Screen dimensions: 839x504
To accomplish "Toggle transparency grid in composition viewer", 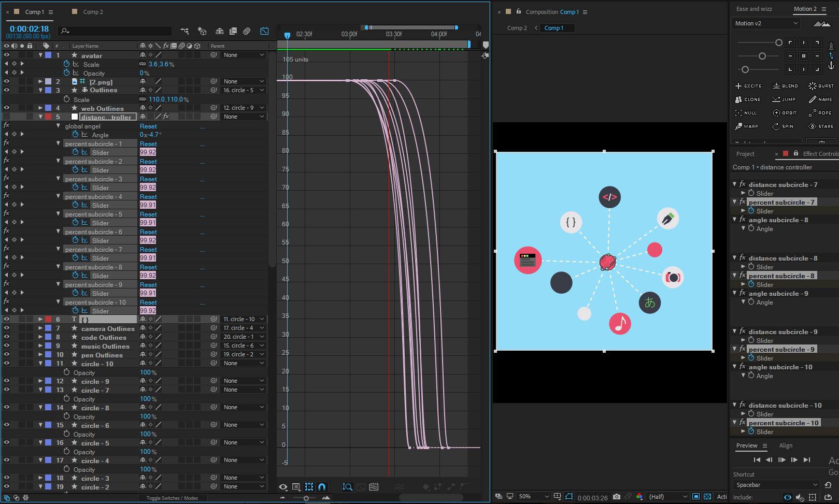I will 707,497.
